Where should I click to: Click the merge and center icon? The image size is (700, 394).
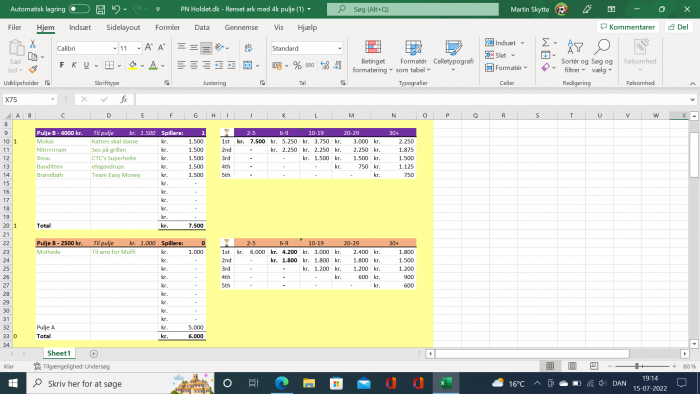248,65
